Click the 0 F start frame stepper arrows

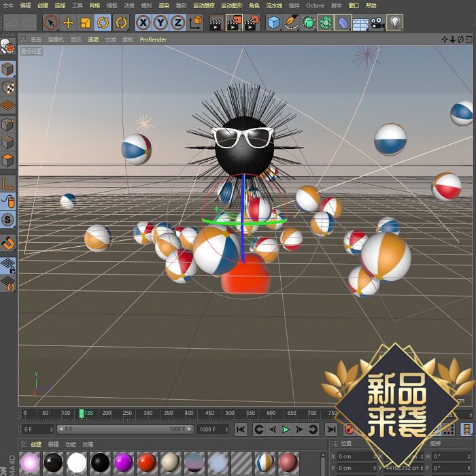click(x=51, y=429)
